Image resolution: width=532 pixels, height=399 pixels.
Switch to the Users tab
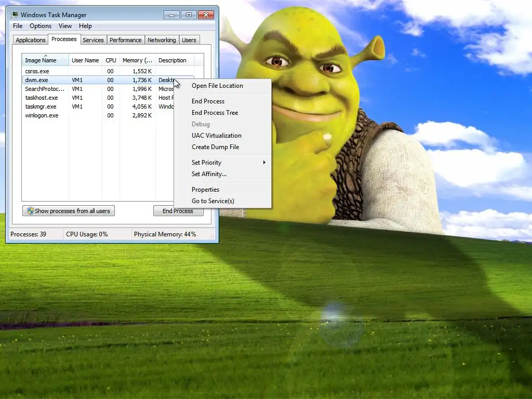tap(189, 40)
